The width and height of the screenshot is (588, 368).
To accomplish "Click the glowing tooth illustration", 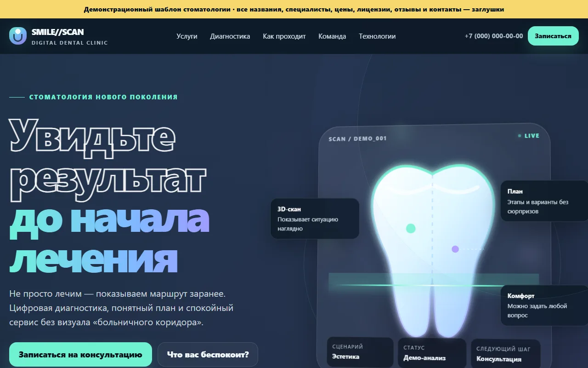I will (432, 251).
